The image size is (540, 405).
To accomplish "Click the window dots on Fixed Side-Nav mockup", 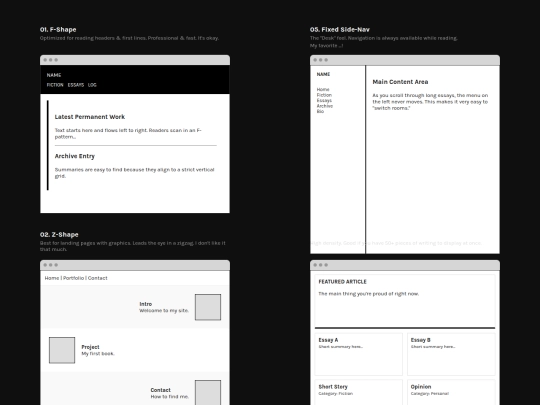I will click(x=321, y=60).
